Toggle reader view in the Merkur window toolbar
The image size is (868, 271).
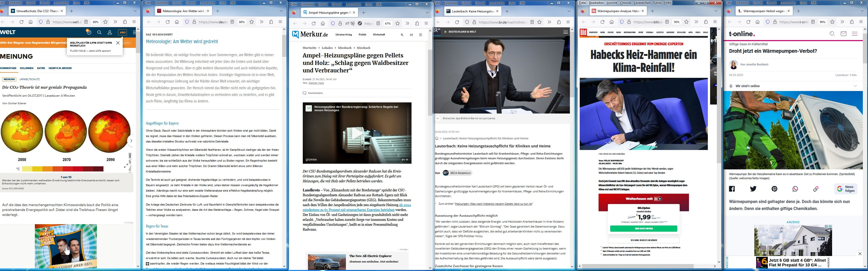tap(378, 23)
